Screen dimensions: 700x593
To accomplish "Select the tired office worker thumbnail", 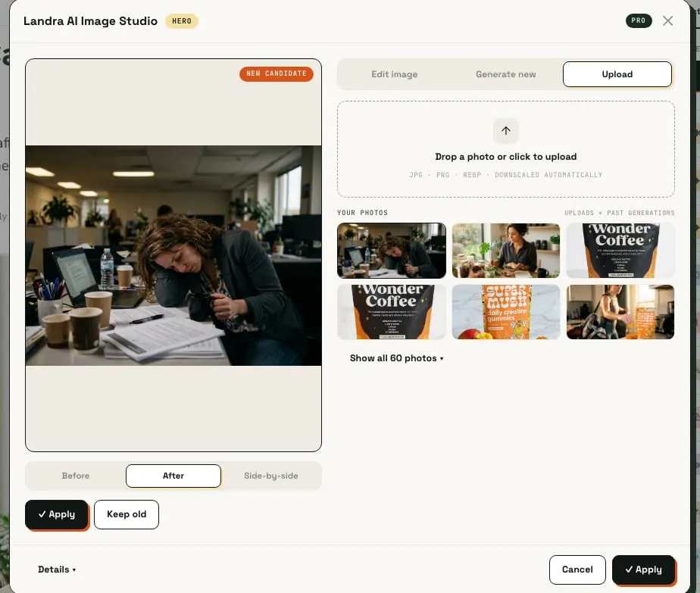I will tap(392, 251).
